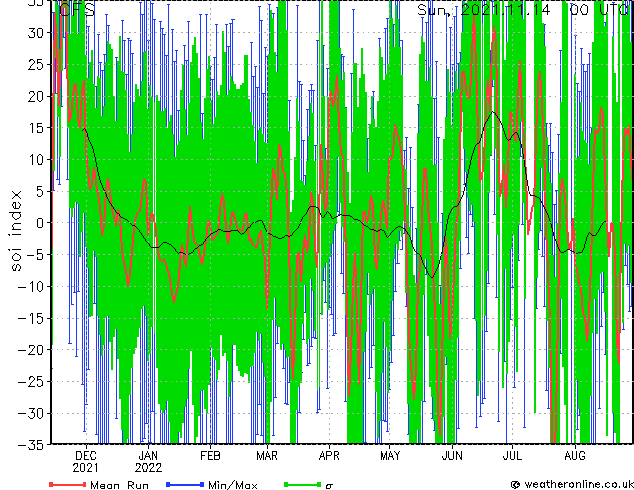The height and width of the screenshot is (490, 634).
Task: Click the y-axis value -15
Action: [x=31, y=318]
